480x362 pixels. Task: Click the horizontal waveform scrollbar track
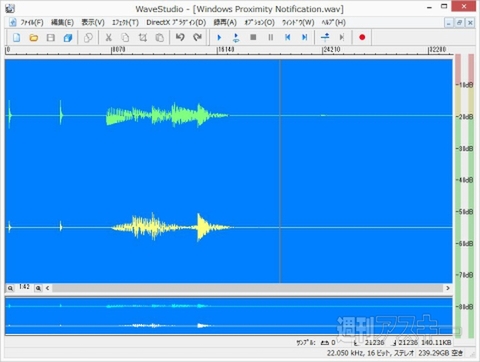tap(247, 288)
